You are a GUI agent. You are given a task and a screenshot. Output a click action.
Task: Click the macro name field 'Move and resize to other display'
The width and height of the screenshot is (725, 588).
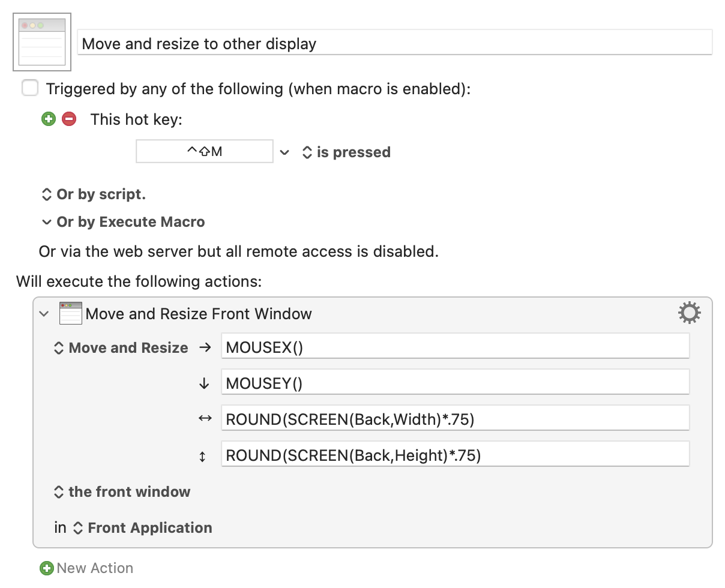(x=395, y=43)
